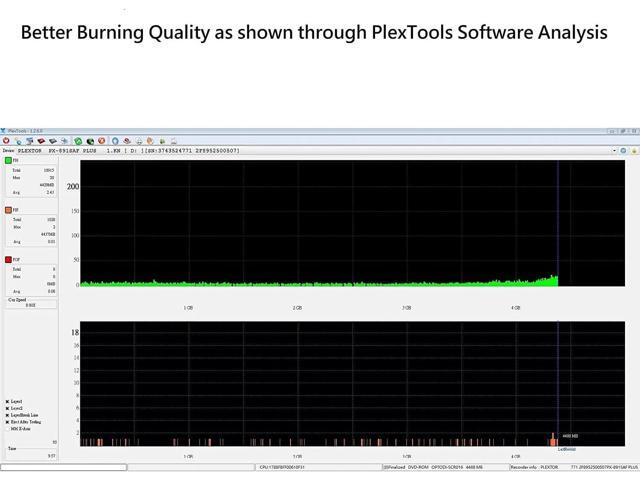Viewport: 640px width, 480px height.
Task: Click the green PIE color swatch
Action: [x=8, y=160]
